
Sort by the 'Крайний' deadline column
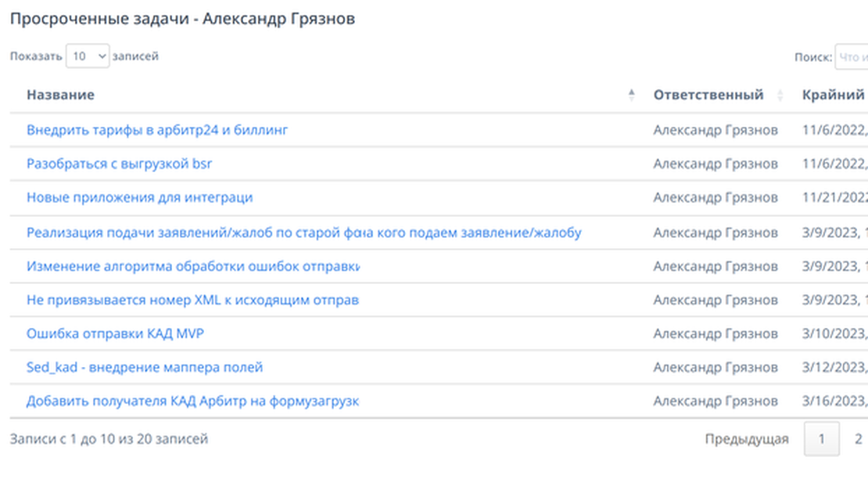[x=832, y=94]
